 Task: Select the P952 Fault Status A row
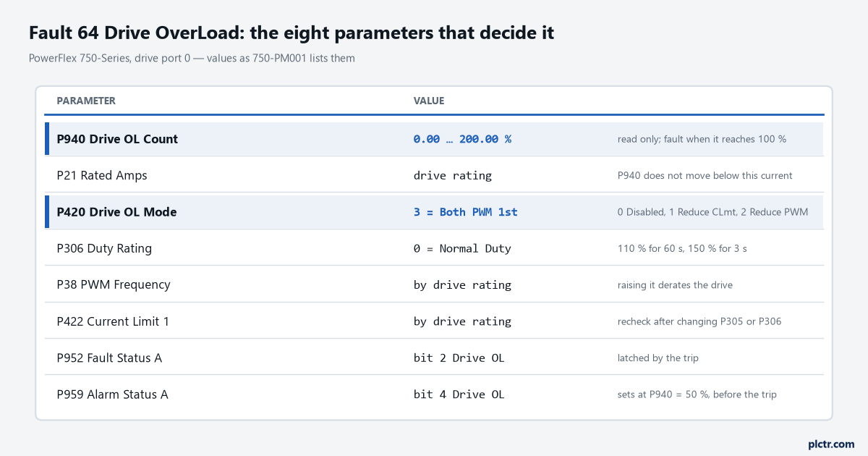pyautogui.click(x=434, y=358)
